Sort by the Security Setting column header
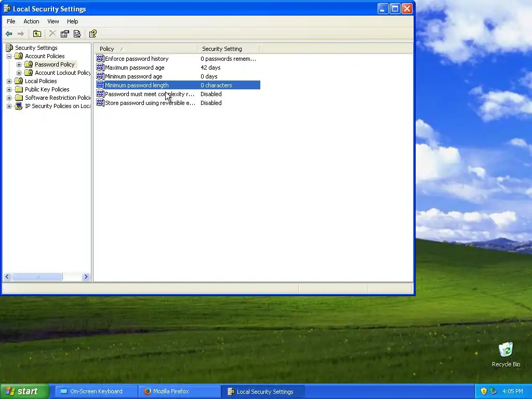This screenshot has height=399, width=532. 228,49
